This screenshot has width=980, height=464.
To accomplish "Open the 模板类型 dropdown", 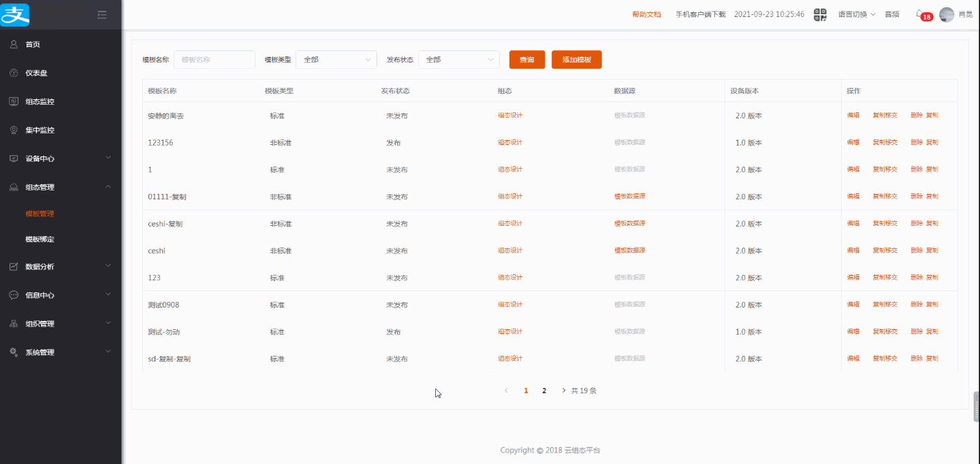I will point(336,59).
